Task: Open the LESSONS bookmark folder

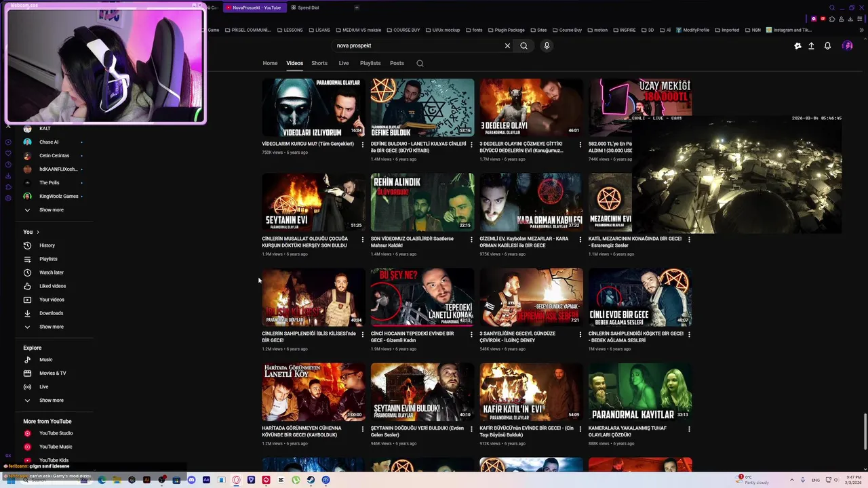Action: (x=289, y=30)
